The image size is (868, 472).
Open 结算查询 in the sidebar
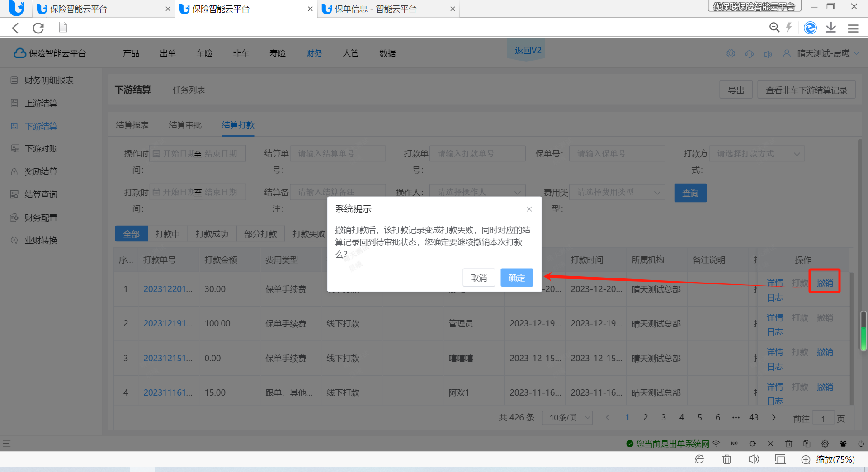(41, 195)
